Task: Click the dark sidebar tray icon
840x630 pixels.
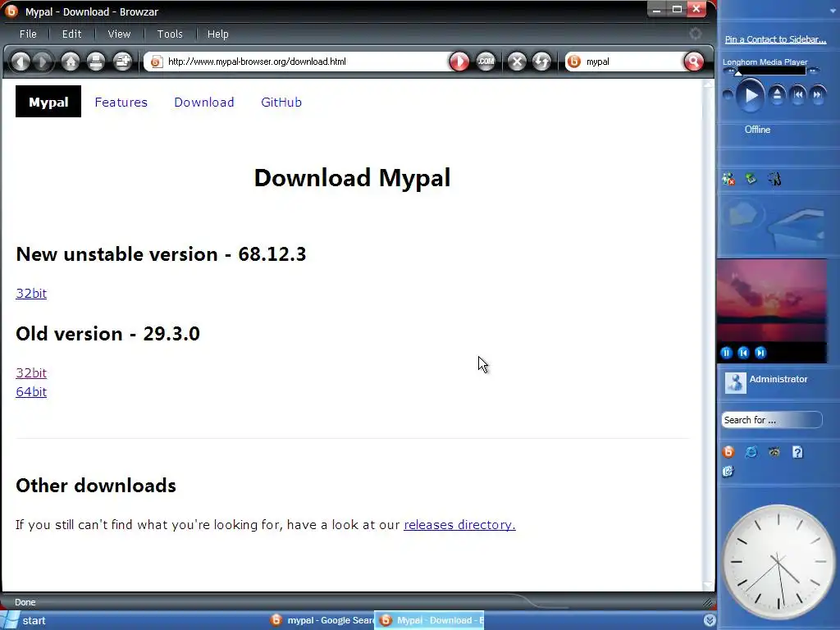Action: pos(774,180)
